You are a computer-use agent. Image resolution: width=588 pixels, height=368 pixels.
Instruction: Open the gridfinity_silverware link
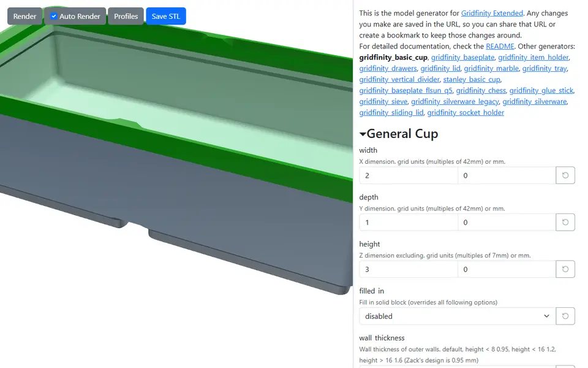tap(534, 101)
